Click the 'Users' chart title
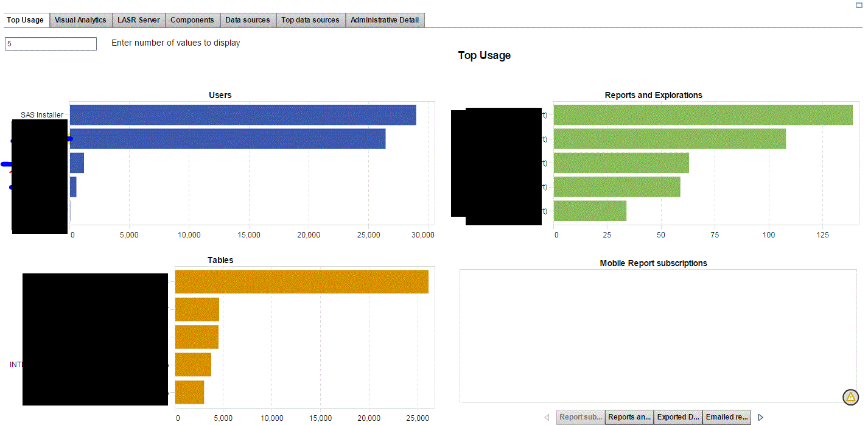 tap(220, 95)
